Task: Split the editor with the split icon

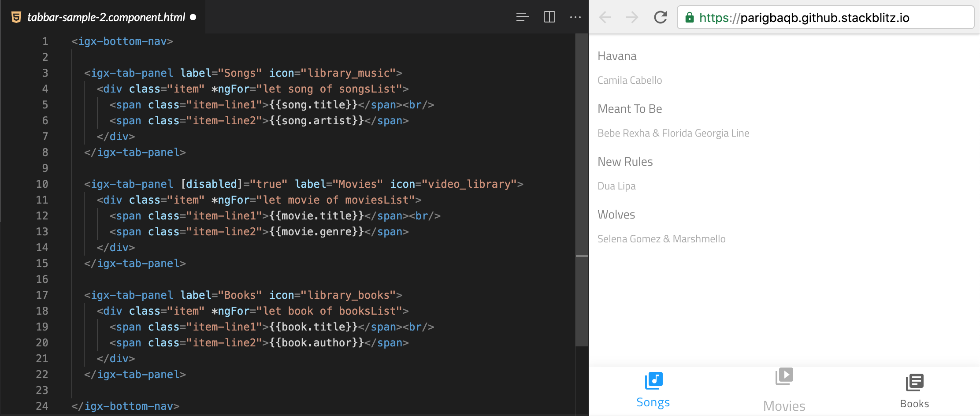Action: click(549, 17)
